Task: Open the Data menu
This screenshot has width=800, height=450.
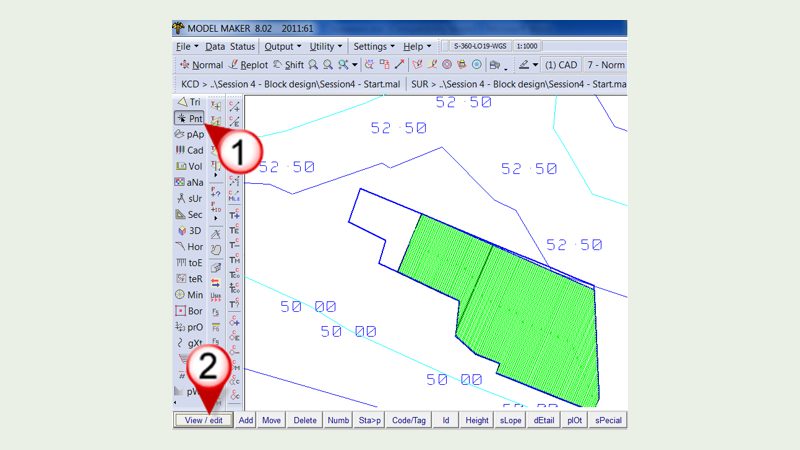Action: 215,46
